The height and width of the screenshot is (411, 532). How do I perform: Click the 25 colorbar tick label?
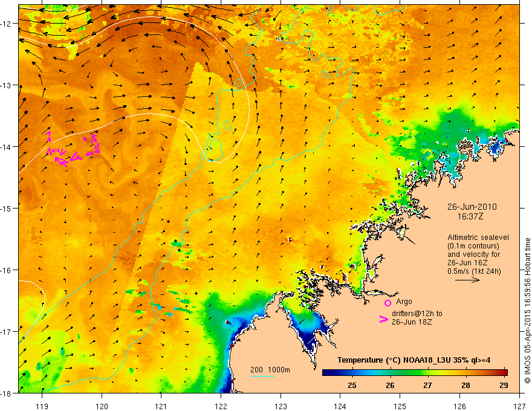352,385
